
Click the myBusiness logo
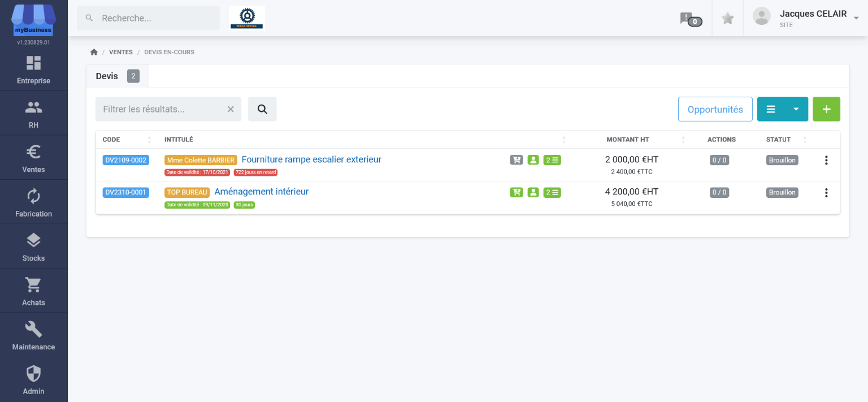click(x=33, y=20)
